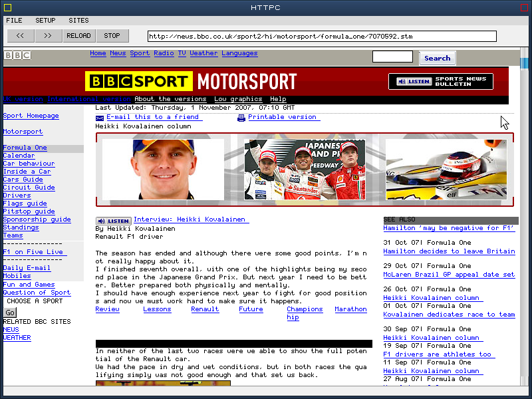
Task: Open the SITES menu
Action: click(x=78, y=21)
